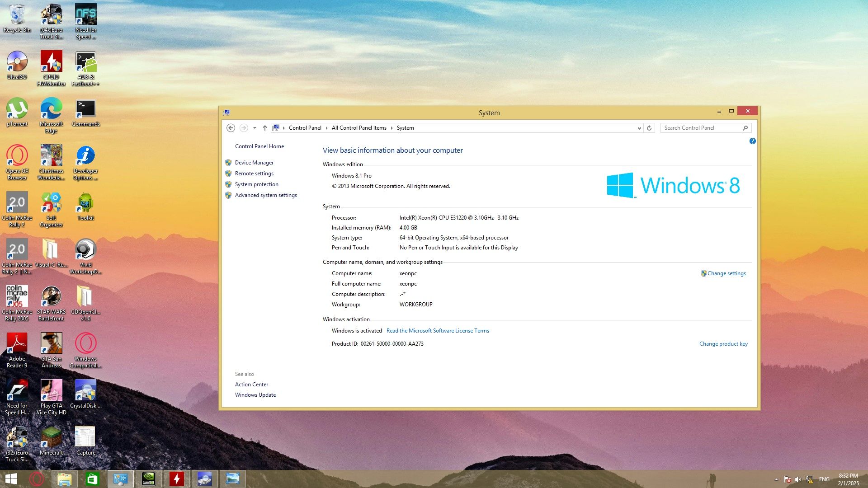This screenshot has height=488, width=868.
Task: Select the CrystalDiskInfo desktop icon
Action: pyautogui.click(x=85, y=394)
